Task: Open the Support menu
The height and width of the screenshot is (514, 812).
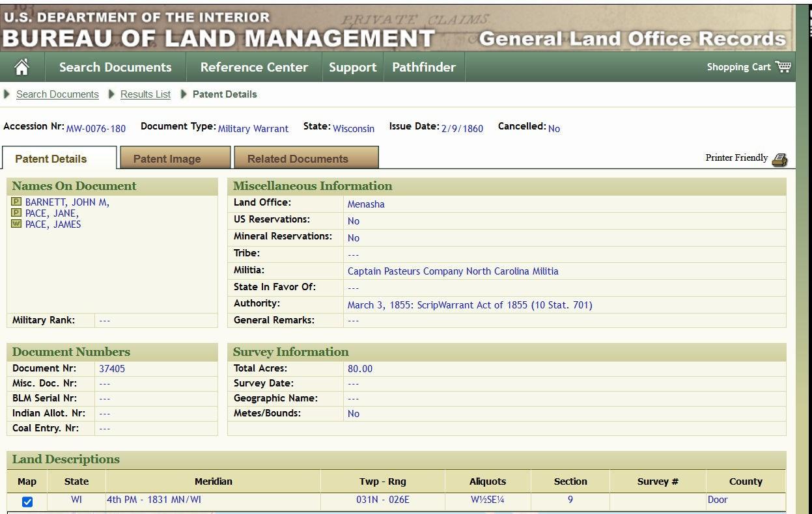Action: (352, 67)
